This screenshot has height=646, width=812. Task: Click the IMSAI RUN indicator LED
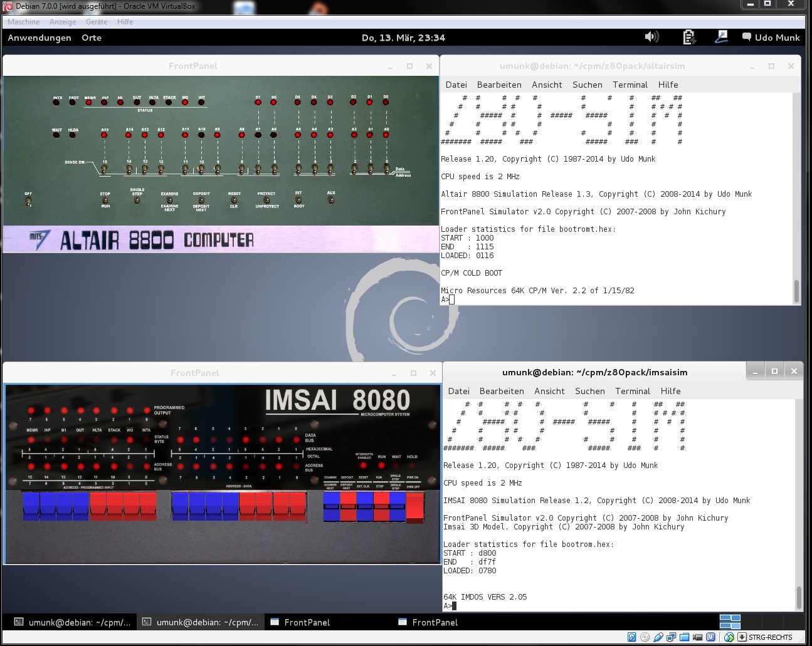(x=381, y=466)
